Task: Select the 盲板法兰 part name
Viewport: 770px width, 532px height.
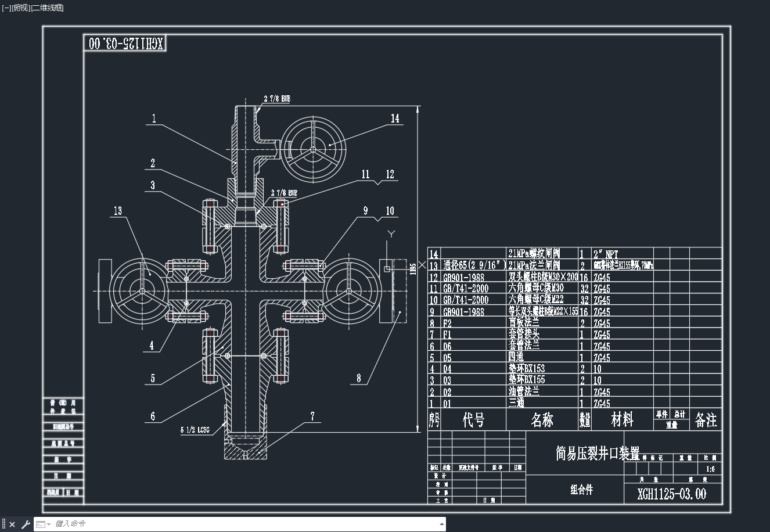Action: (524, 322)
